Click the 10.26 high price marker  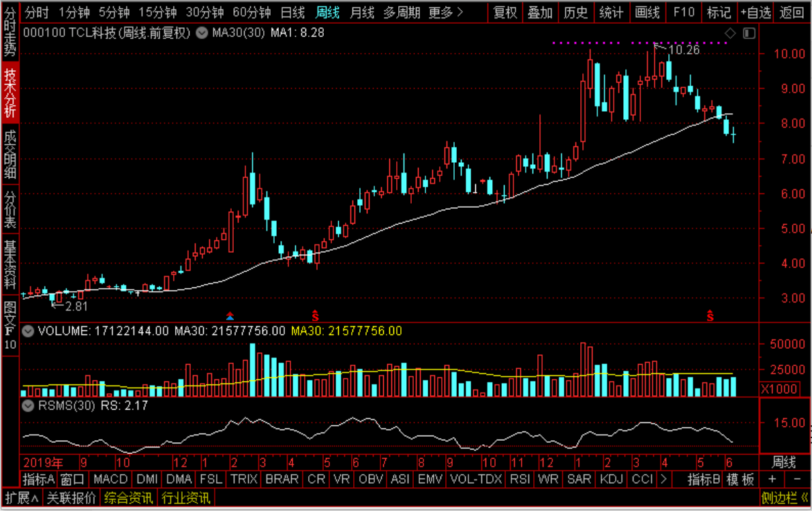tap(684, 50)
